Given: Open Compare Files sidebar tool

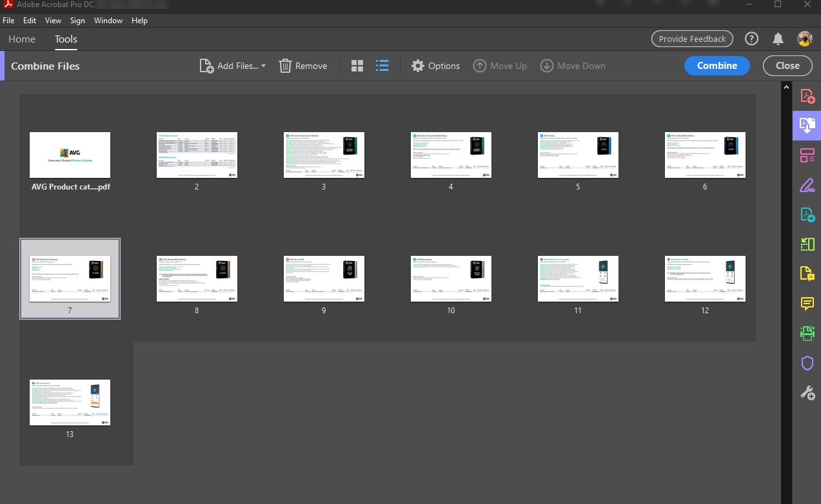Looking at the screenshot, I should click(807, 244).
